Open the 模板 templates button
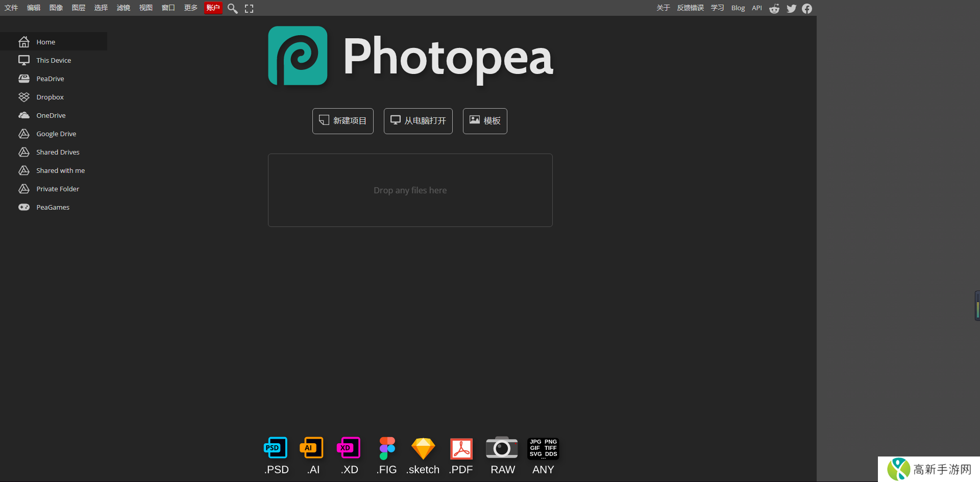Image resolution: width=980 pixels, height=482 pixels. (485, 121)
